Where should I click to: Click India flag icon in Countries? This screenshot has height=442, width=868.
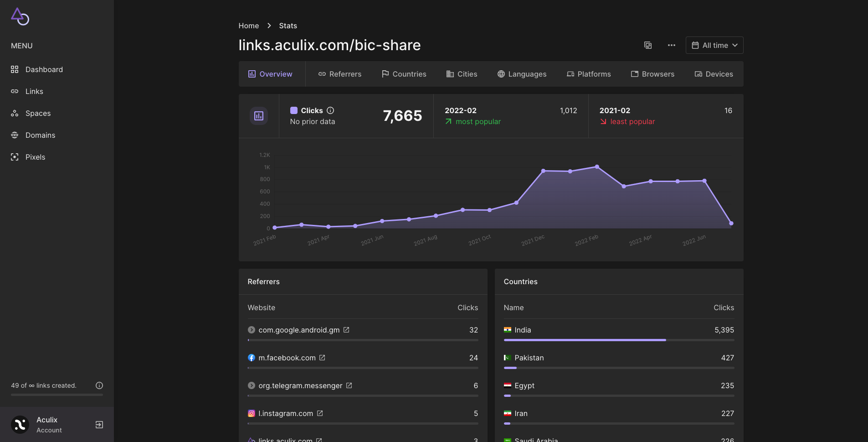point(508,330)
